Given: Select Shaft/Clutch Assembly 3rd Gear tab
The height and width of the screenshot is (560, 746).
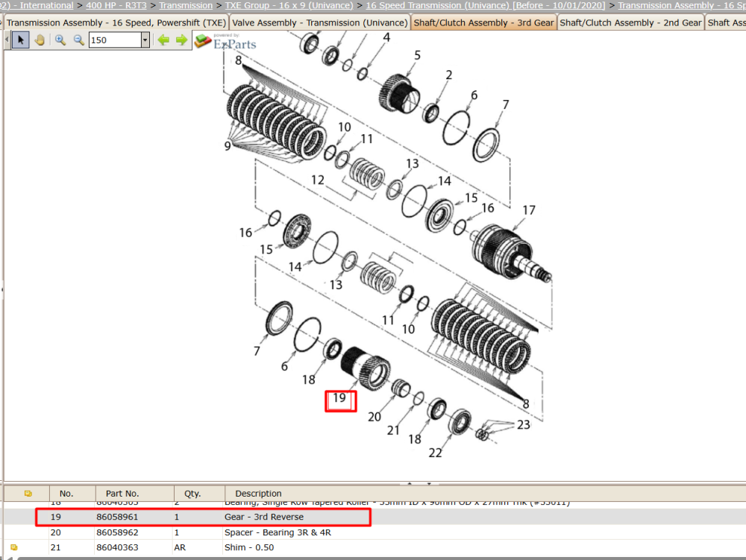Looking at the screenshot, I should coord(483,23).
